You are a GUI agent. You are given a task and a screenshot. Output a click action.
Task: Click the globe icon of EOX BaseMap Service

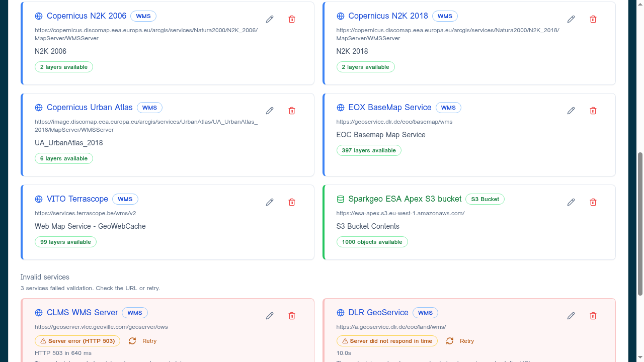click(x=341, y=108)
